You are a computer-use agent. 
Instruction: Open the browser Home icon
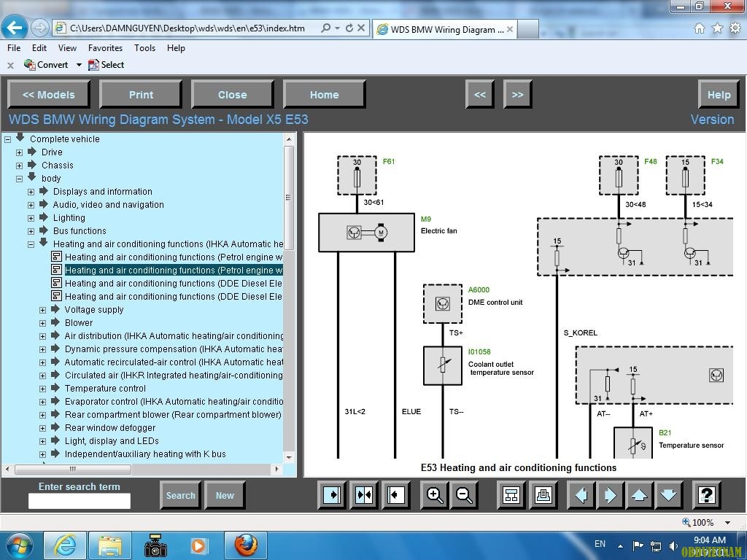point(699,28)
